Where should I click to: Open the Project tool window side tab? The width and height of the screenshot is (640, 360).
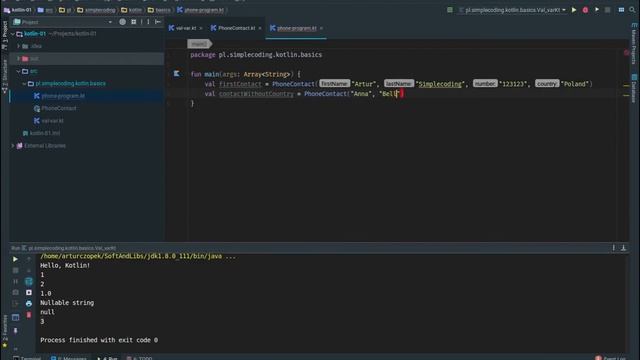[x=4, y=35]
